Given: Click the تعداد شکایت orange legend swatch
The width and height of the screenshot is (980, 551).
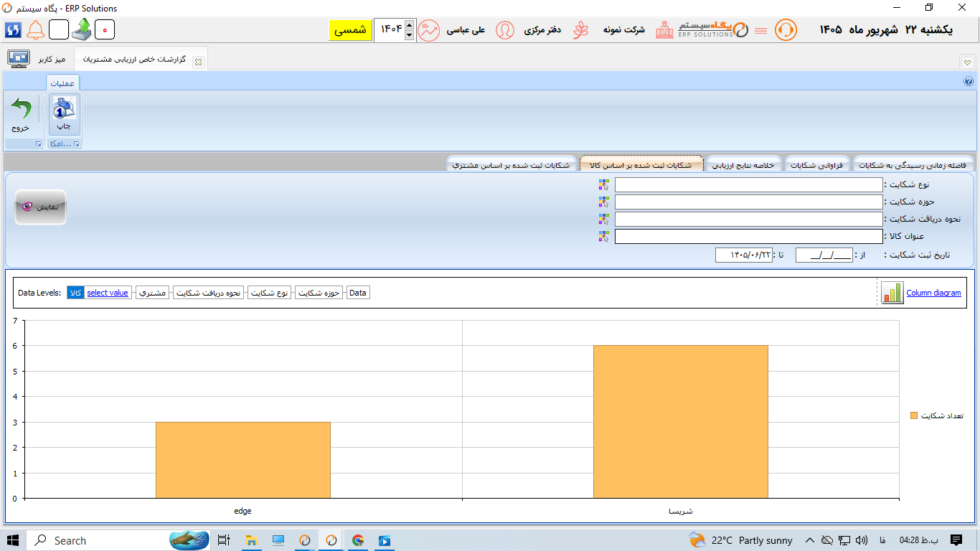Looking at the screenshot, I should click(914, 415).
